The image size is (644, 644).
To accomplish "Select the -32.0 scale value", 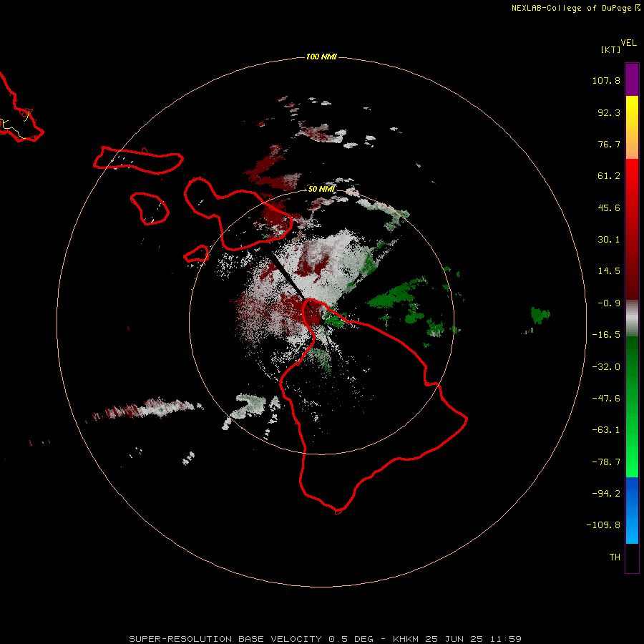I will (606, 367).
